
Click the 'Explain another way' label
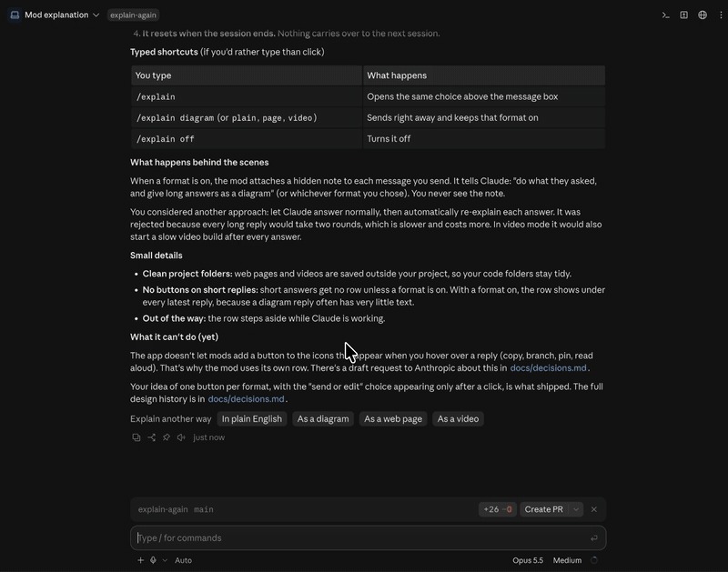(x=170, y=419)
